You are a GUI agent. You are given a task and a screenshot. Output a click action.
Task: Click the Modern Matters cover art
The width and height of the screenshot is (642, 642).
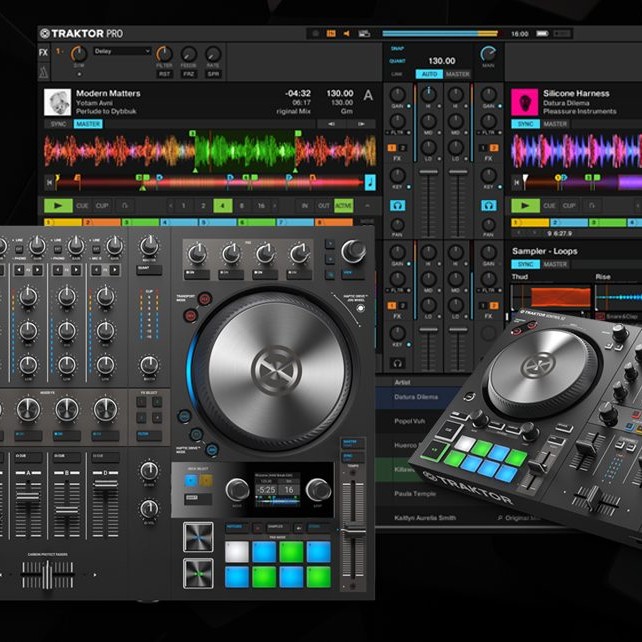pyautogui.click(x=57, y=102)
